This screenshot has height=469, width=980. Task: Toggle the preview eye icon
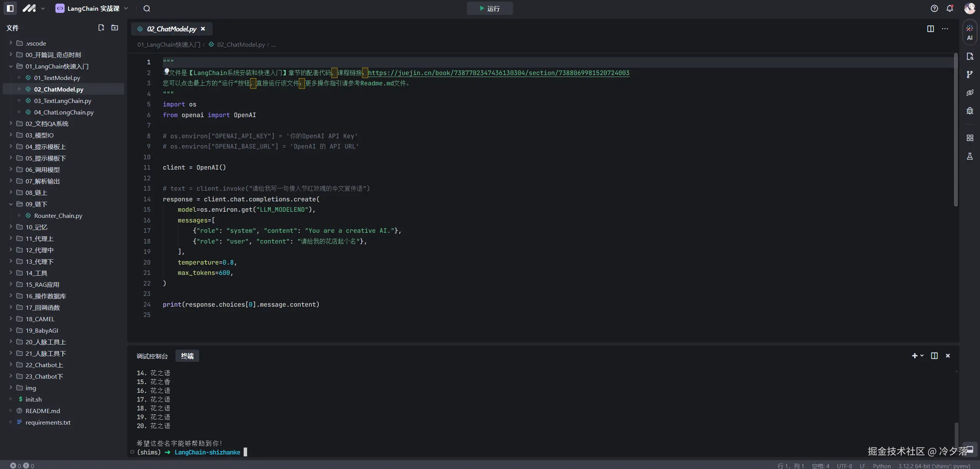click(x=970, y=93)
